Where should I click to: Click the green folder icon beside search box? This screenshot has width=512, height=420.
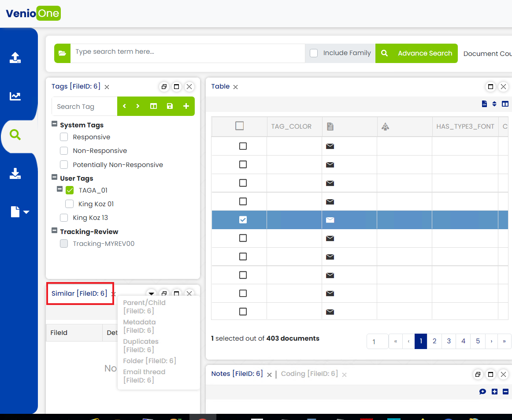pos(63,53)
